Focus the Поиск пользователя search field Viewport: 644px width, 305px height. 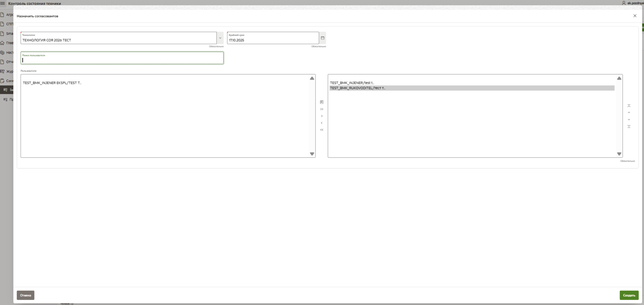(x=122, y=60)
